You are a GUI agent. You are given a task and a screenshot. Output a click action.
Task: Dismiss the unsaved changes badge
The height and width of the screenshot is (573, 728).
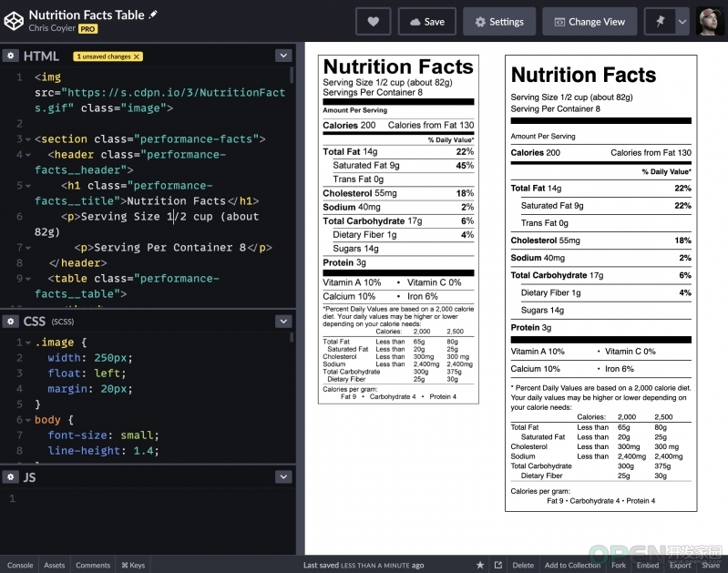point(137,56)
